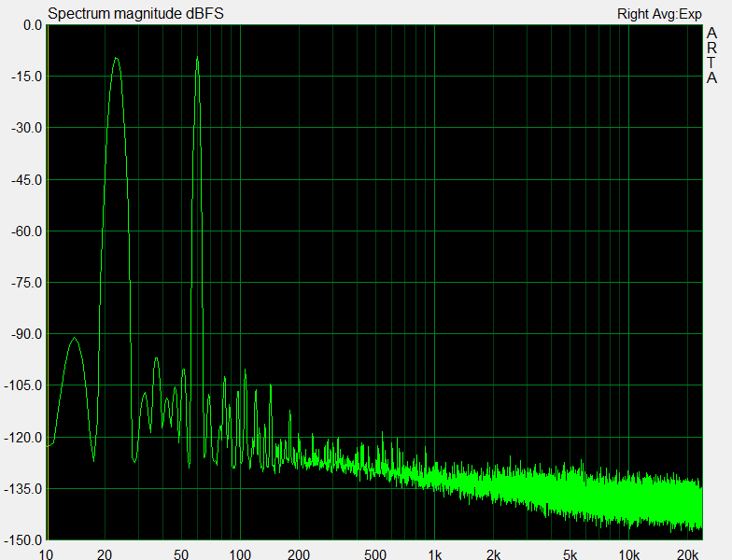
Task: Click the 'Right Avg:Exp' label
Action: point(659,14)
